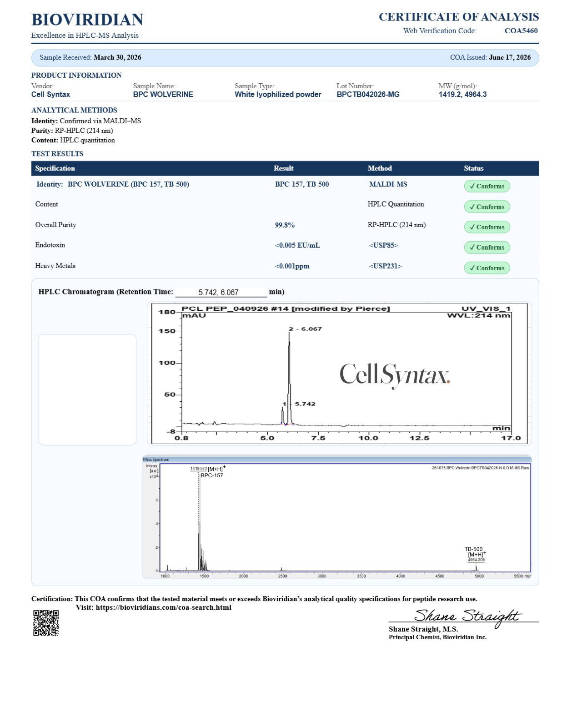Click the Specification column header

click(x=55, y=168)
